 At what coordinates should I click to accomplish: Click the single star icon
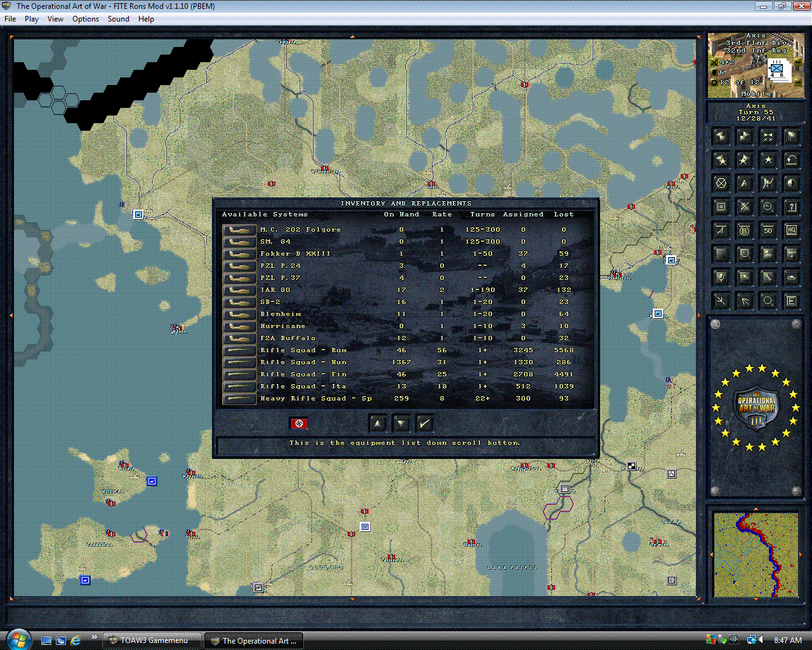pyautogui.click(x=768, y=160)
